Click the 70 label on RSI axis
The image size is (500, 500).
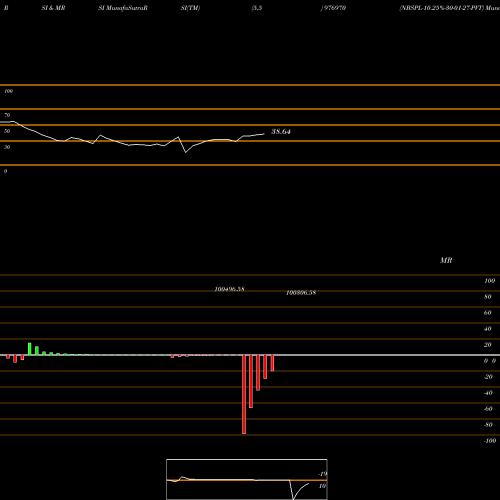pyautogui.click(x=7, y=115)
